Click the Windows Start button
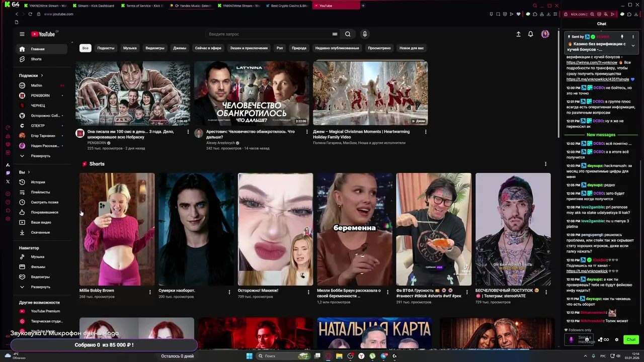The width and height of the screenshot is (644, 362). coord(249,356)
